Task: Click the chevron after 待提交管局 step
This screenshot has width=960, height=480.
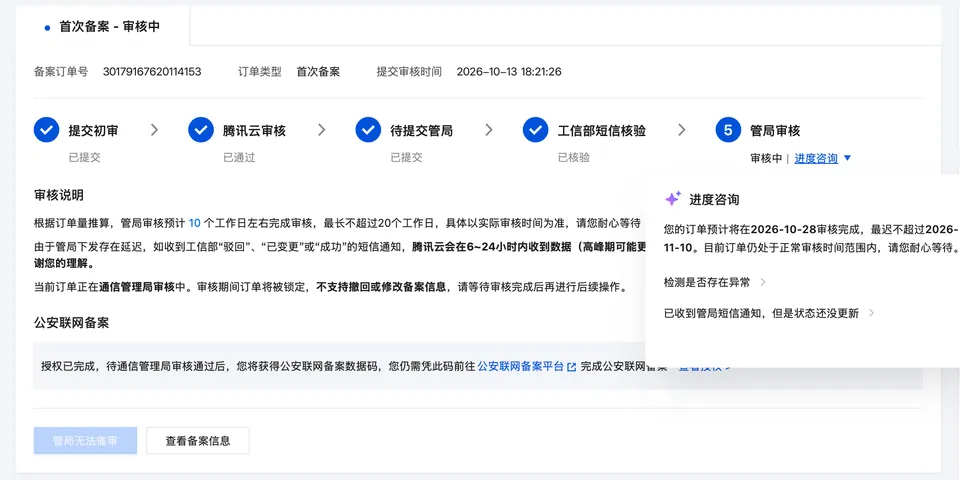Action: [489, 130]
